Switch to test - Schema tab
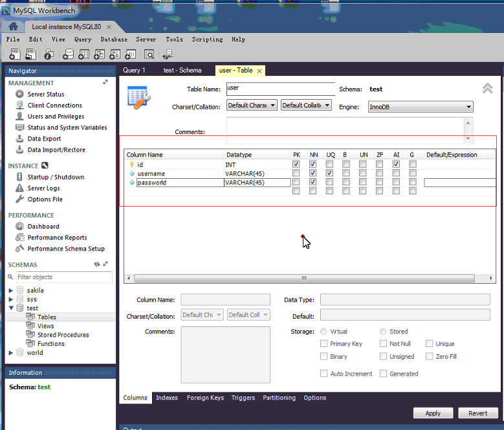 point(182,70)
